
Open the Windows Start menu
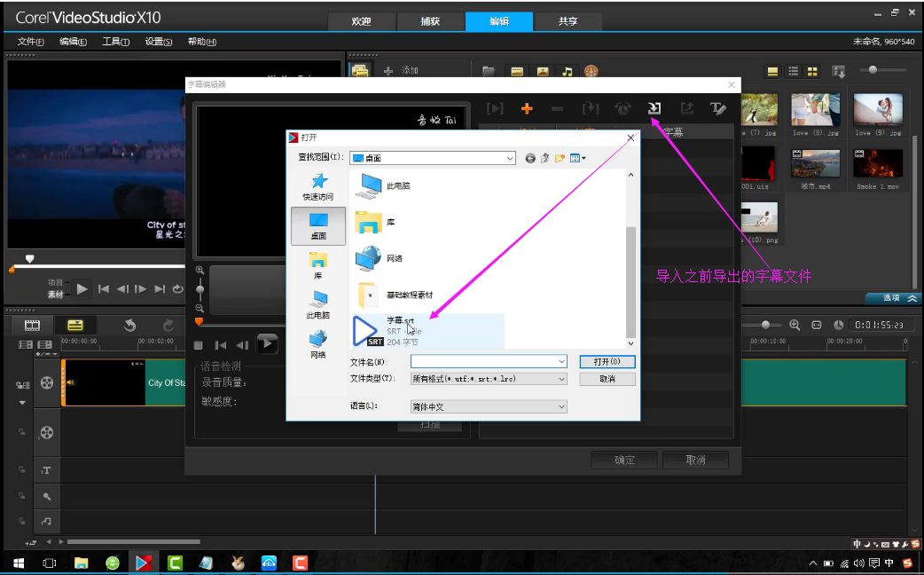(x=19, y=563)
